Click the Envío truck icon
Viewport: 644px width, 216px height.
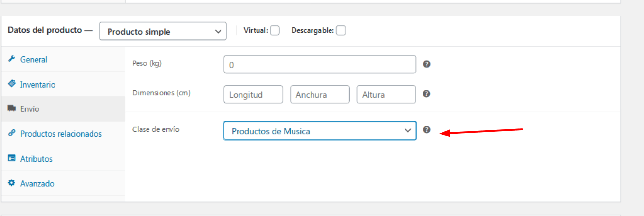pyautogui.click(x=12, y=108)
